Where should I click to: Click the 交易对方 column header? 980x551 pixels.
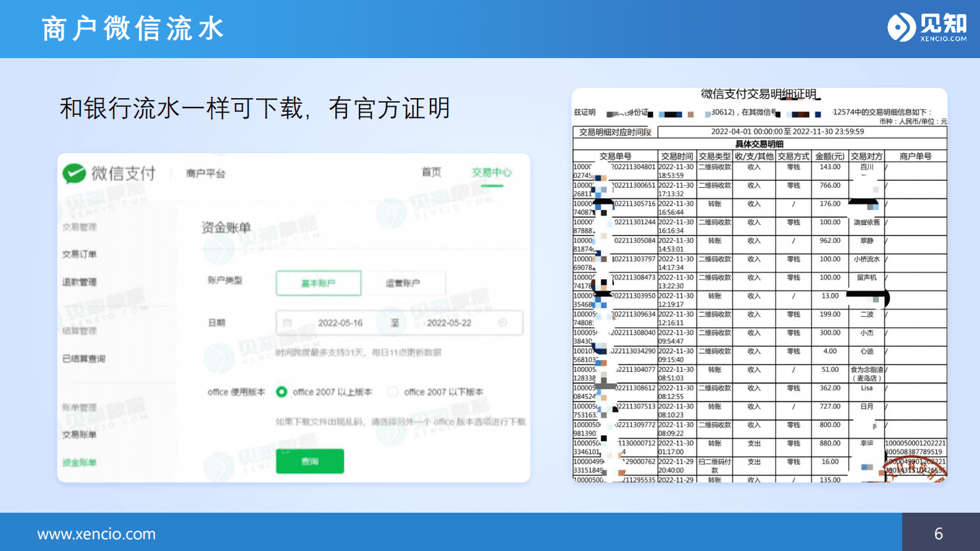[x=867, y=156]
